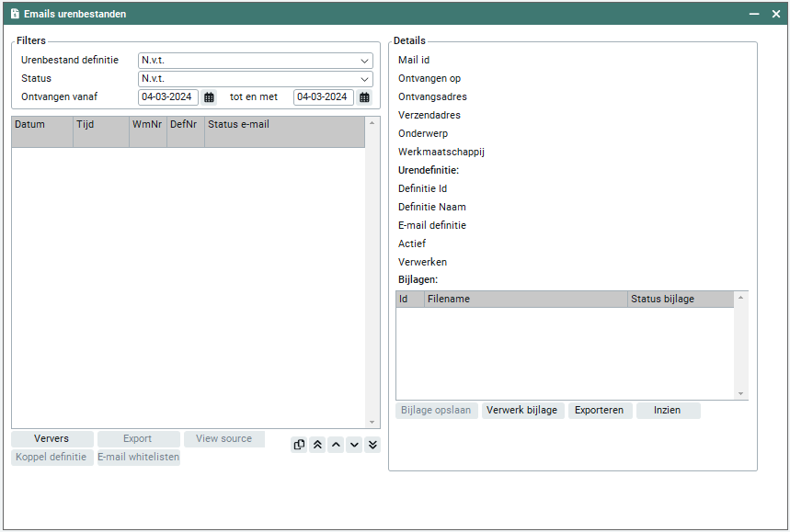Click the Exporteren button
Screen dimensions: 790x532
pyautogui.click(x=599, y=411)
